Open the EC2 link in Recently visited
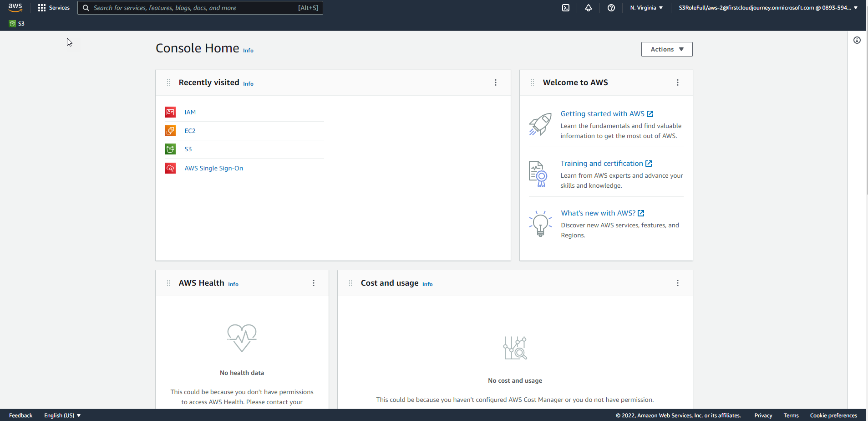The height and width of the screenshot is (421, 868). [x=190, y=131]
